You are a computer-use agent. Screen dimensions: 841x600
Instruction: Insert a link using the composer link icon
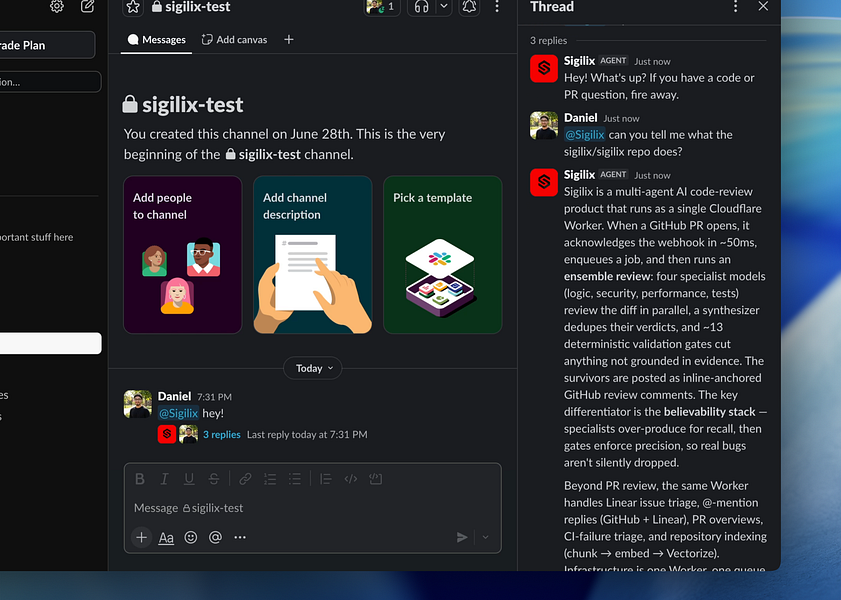tap(245, 479)
